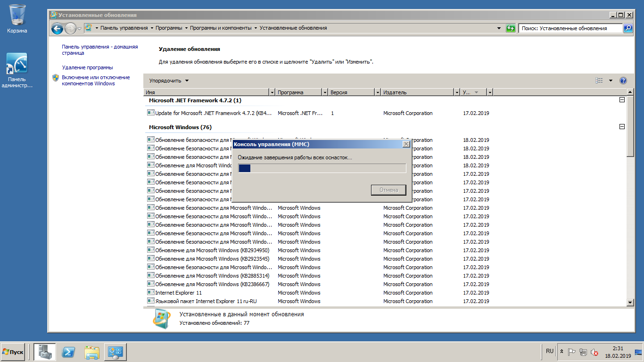Open Windows Explorer from the taskbar
The width and height of the screenshot is (644, 362).
[92, 352]
